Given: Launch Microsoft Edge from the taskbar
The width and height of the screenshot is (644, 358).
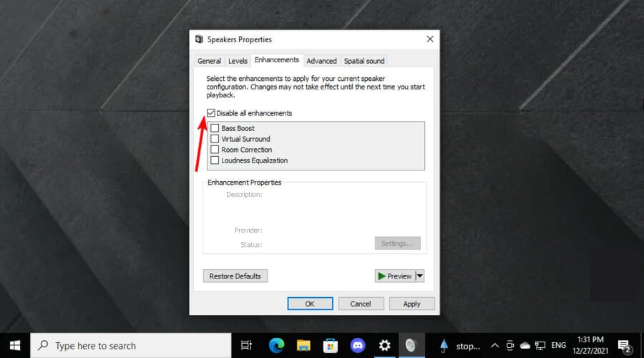Looking at the screenshot, I should [x=276, y=346].
